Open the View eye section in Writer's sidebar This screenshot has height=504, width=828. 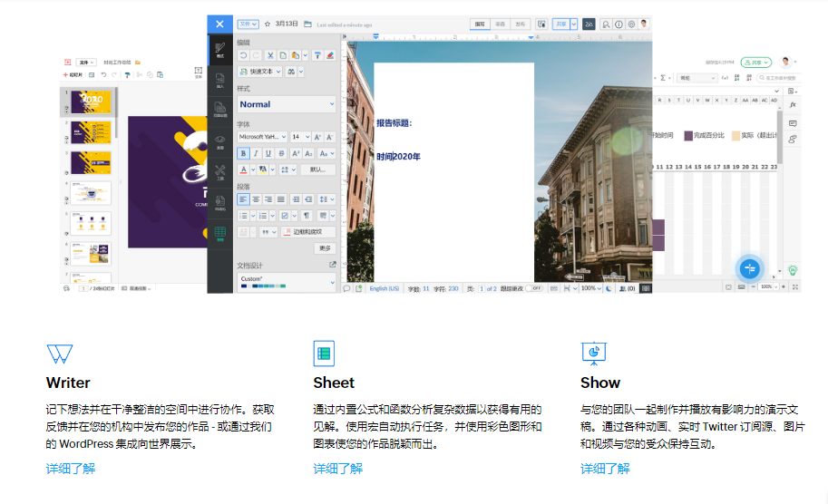point(220,141)
